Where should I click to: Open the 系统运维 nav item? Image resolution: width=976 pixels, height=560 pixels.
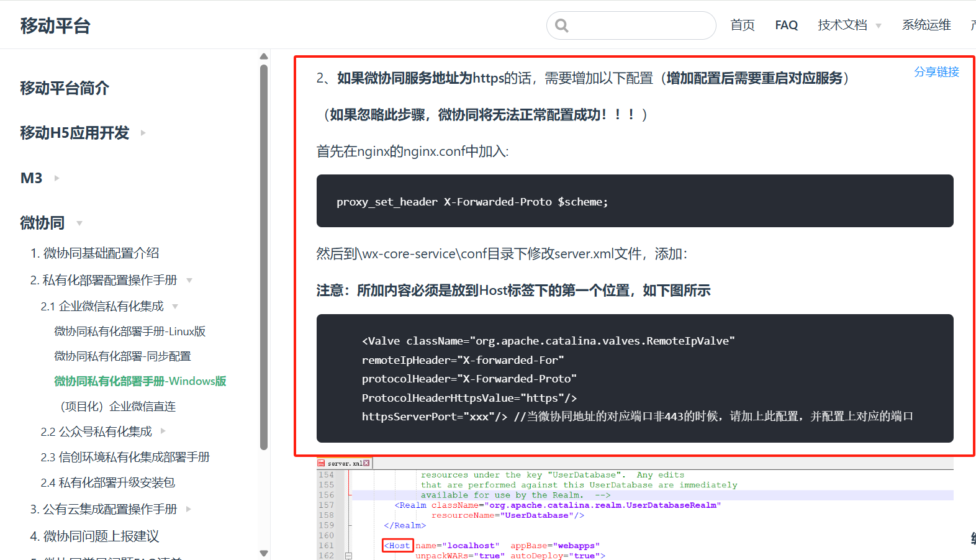coord(926,25)
